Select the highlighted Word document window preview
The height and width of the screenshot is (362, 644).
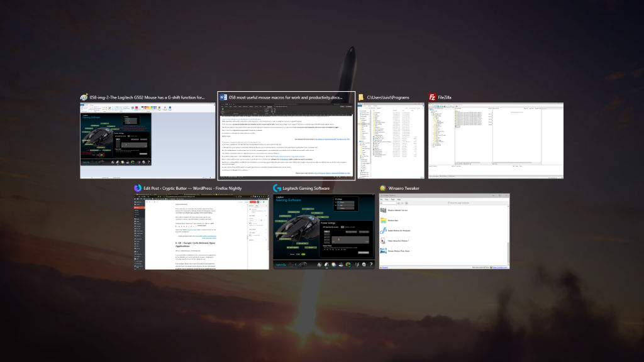tap(286, 140)
